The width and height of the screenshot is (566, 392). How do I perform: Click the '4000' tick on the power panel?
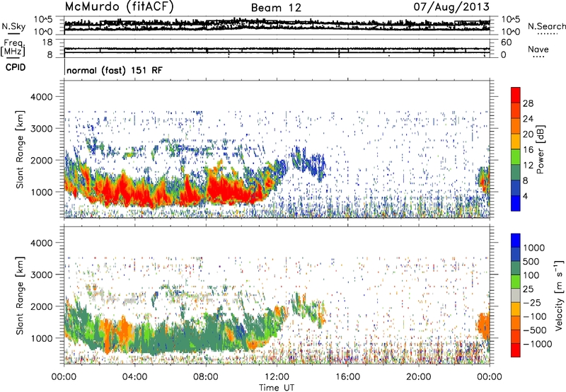[41, 97]
